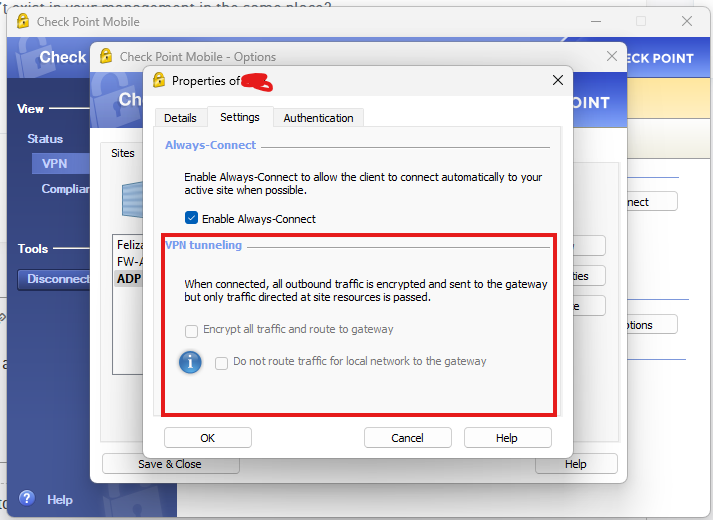
Task: Select the Settings tab
Action: tap(240, 117)
